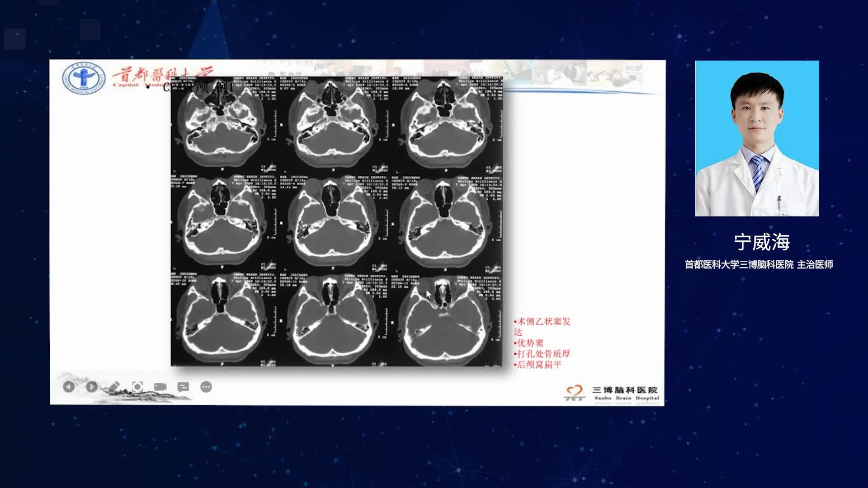The image size is (868, 488).
Task: Select the pen annotation tool in the slideshow toolbar
Action: coord(114,387)
